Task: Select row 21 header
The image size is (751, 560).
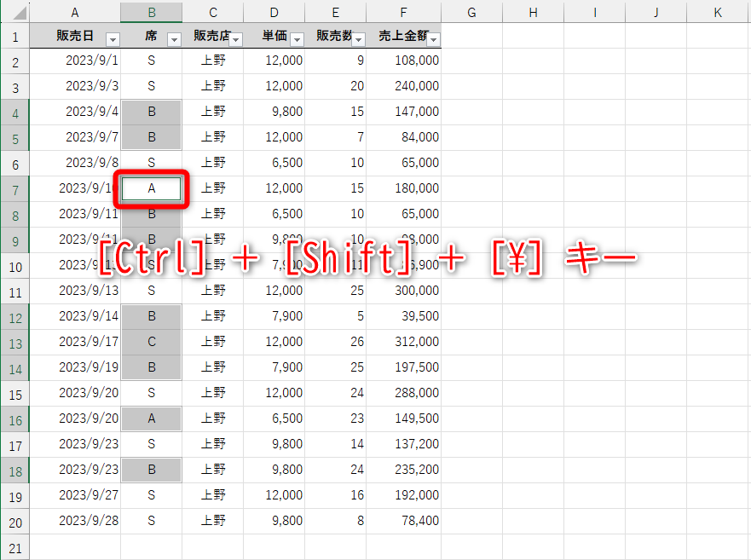Action: [14, 548]
